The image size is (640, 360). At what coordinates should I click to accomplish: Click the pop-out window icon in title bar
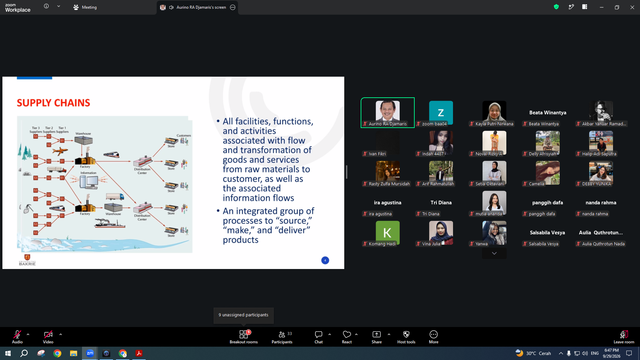(x=571, y=7)
